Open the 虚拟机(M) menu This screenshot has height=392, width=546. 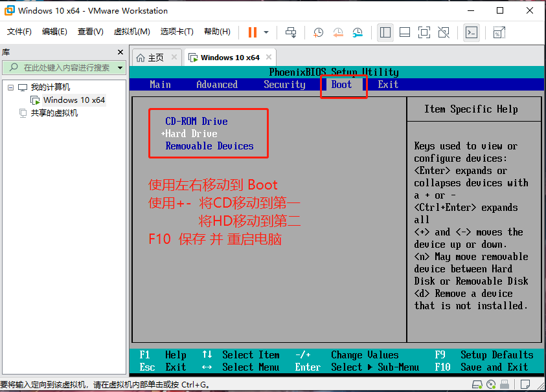(x=131, y=32)
